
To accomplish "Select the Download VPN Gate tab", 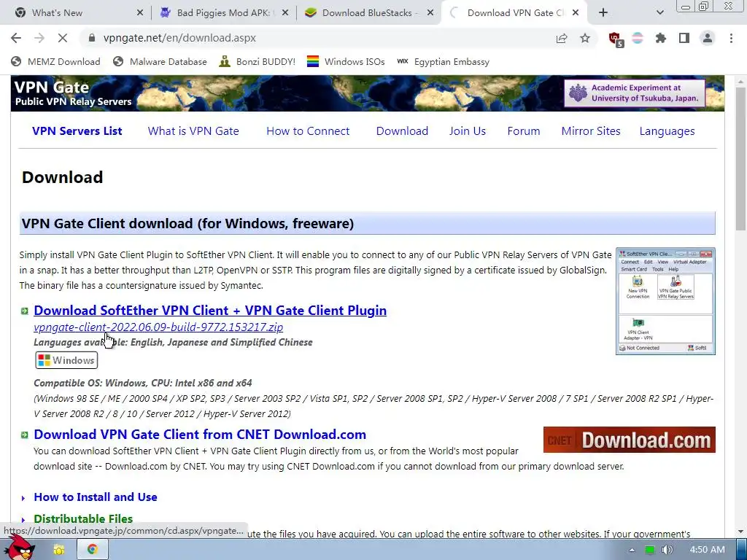I will (514, 13).
